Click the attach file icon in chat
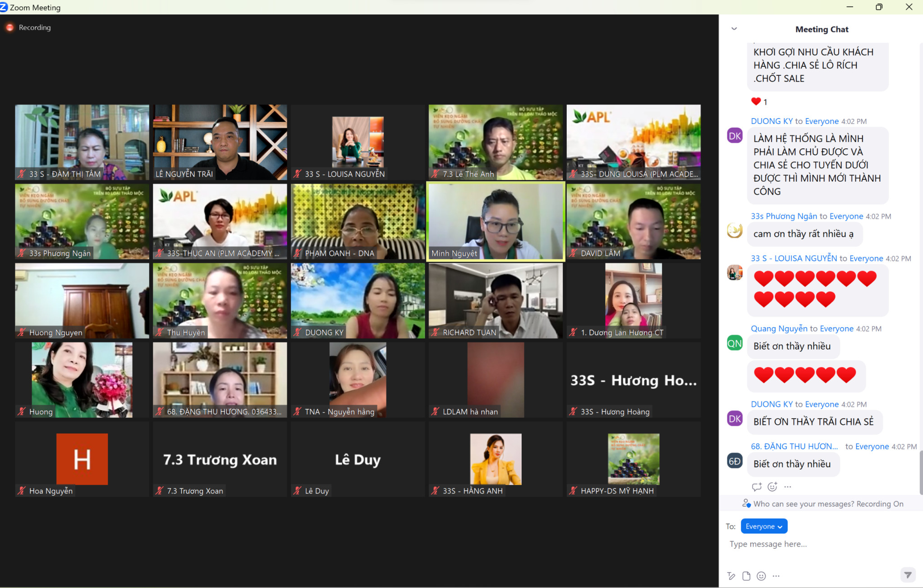This screenshot has height=588, width=923. (746, 576)
